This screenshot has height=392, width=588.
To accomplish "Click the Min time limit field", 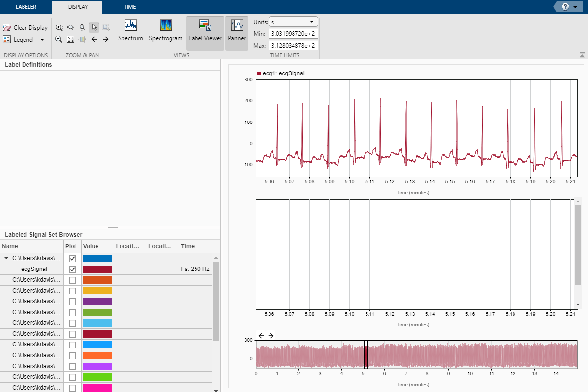I will 293,34.
